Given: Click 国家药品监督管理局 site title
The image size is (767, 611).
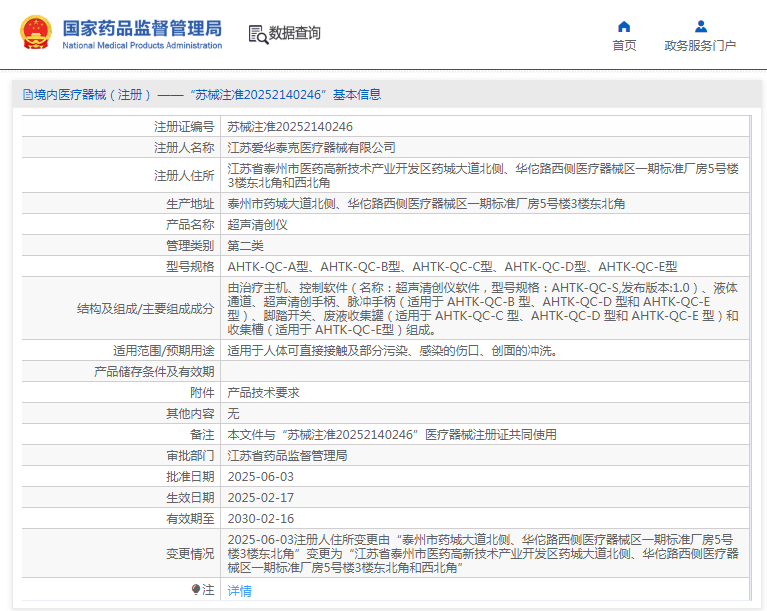Looking at the screenshot, I should coord(142,27).
